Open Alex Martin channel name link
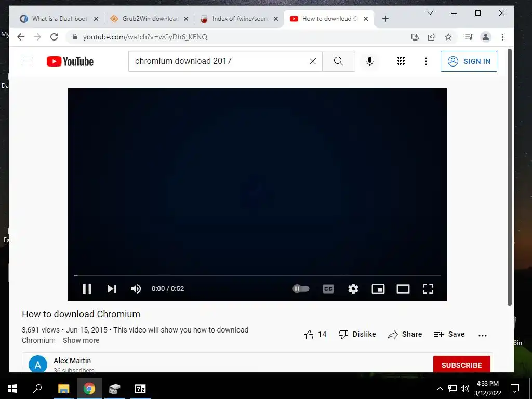This screenshot has height=399, width=532. (72, 361)
